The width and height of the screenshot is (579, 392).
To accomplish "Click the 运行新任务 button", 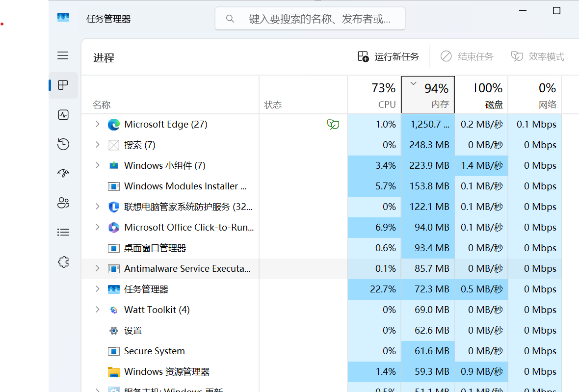I will pos(388,56).
